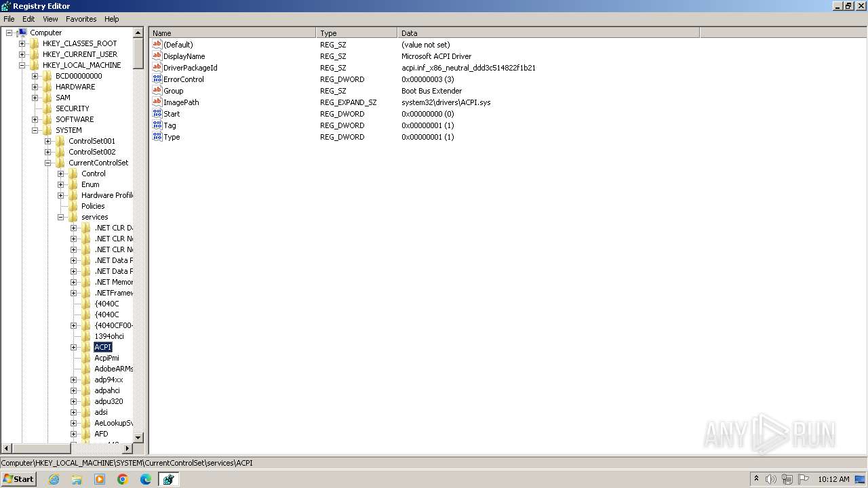Select the adpahci key
The image size is (868, 488).
point(107,390)
